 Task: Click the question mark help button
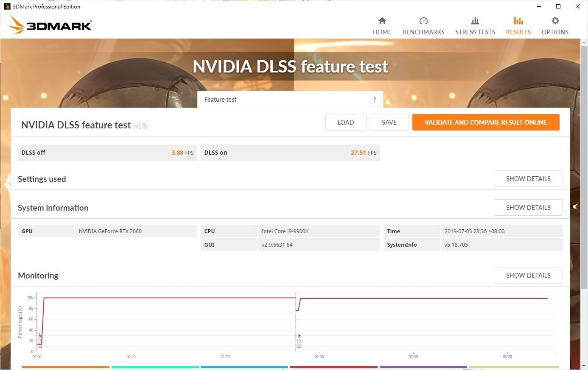(x=374, y=100)
